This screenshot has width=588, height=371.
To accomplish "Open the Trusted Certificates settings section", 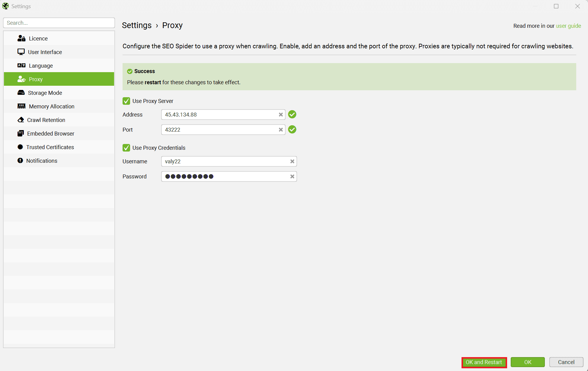I will tap(50, 147).
